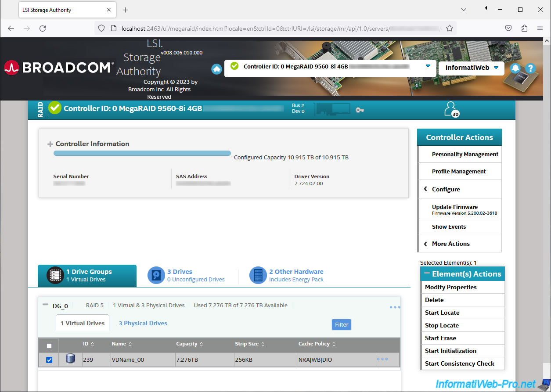Click the Drive Groups chip icon
Image resolution: width=551 pixels, height=392 pixels.
click(55, 276)
